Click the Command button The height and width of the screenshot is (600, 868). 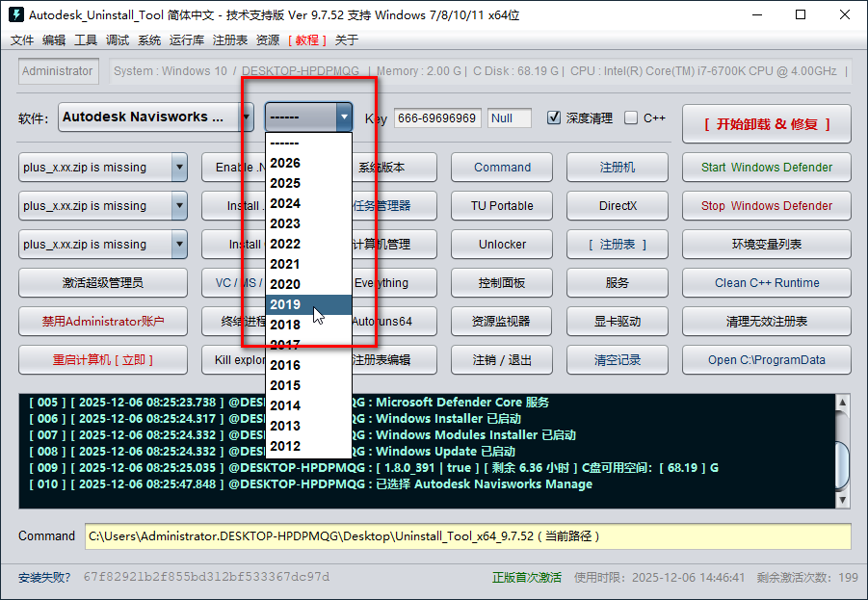(x=502, y=168)
